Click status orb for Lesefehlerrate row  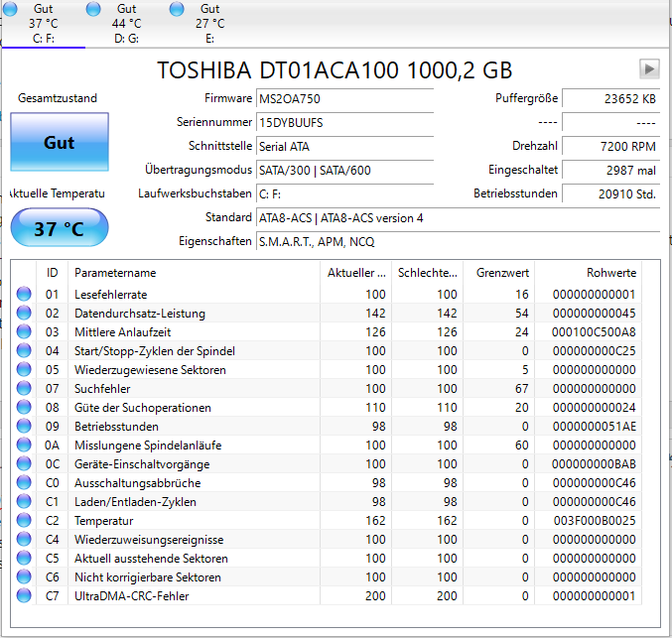click(24, 294)
